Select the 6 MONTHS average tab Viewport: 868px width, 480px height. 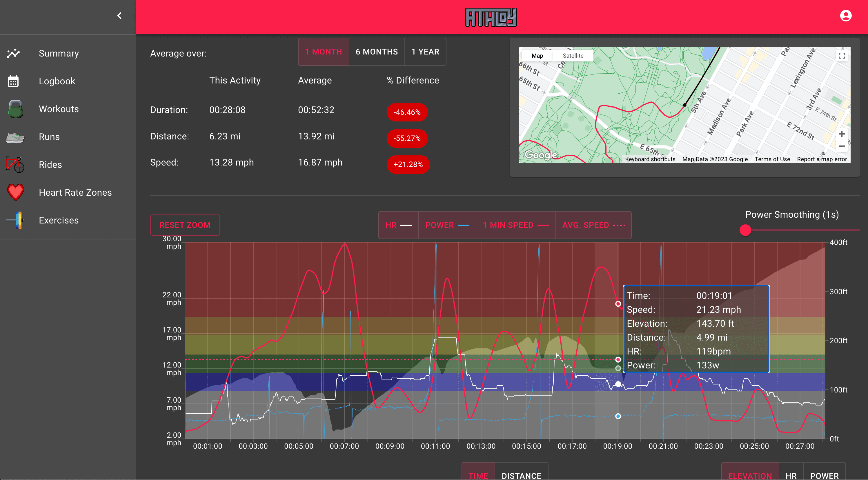coord(376,52)
